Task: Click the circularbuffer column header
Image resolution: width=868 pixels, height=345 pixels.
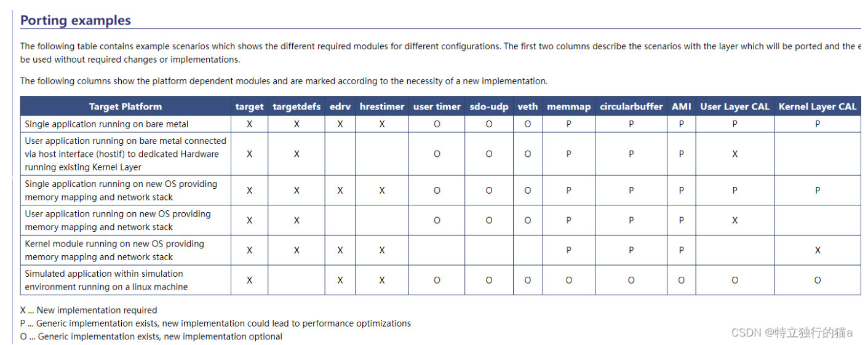Action: click(631, 106)
